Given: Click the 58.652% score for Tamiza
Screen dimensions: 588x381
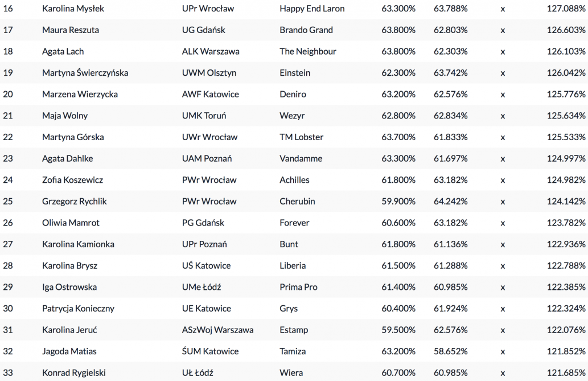Looking at the screenshot, I should 450,351.
